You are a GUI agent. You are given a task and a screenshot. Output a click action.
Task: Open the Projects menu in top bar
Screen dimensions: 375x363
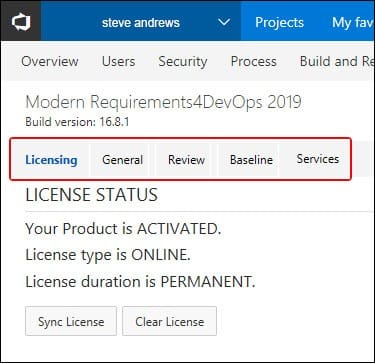(x=279, y=23)
